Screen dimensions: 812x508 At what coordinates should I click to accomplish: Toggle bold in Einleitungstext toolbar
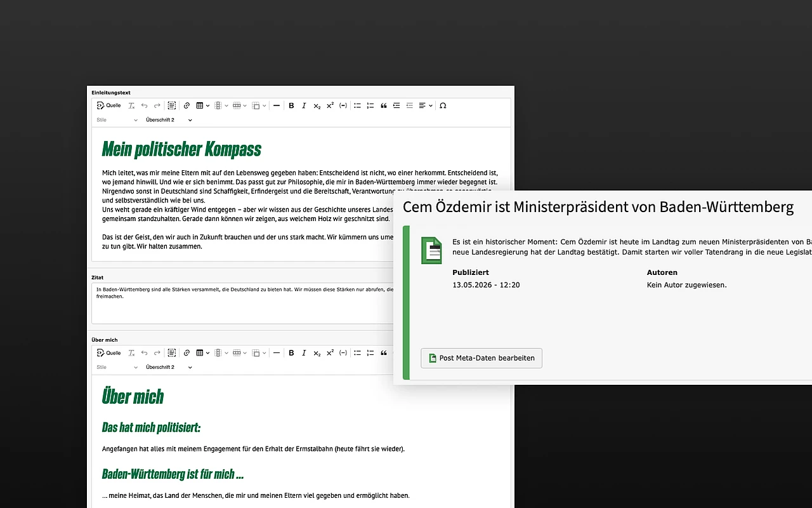tap(291, 105)
